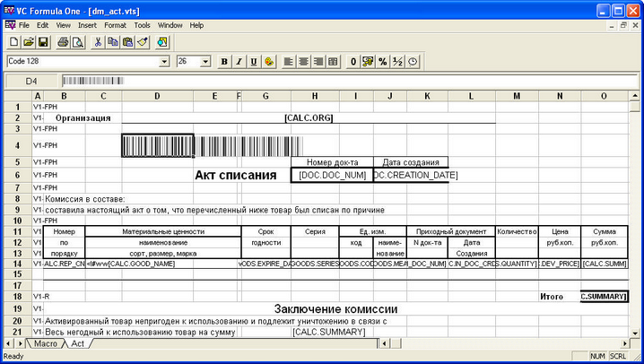
Task: Click the formula bar with barcode
Action: pyautogui.click(x=350, y=81)
